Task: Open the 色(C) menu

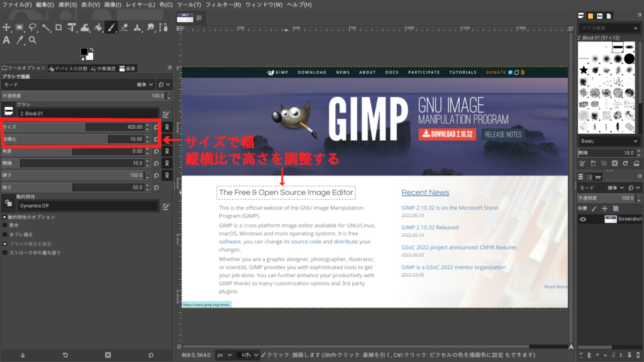Action: (x=166, y=4)
